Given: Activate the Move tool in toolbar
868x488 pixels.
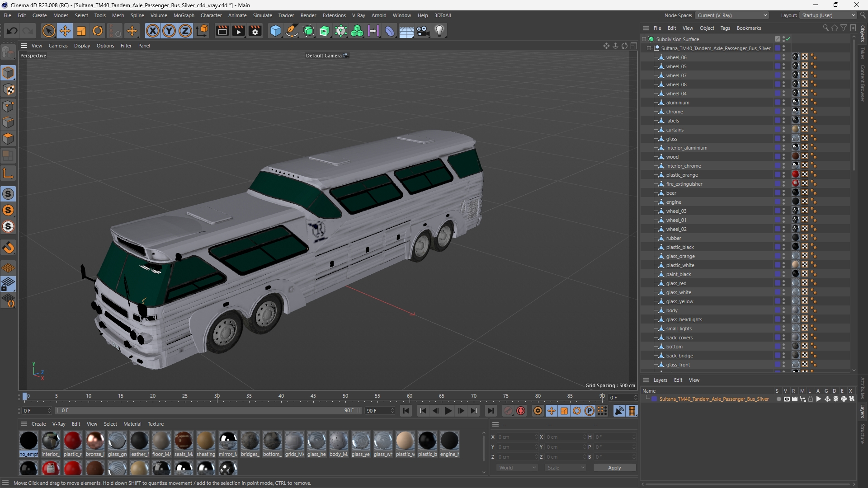Looking at the screenshot, I should 65,31.
